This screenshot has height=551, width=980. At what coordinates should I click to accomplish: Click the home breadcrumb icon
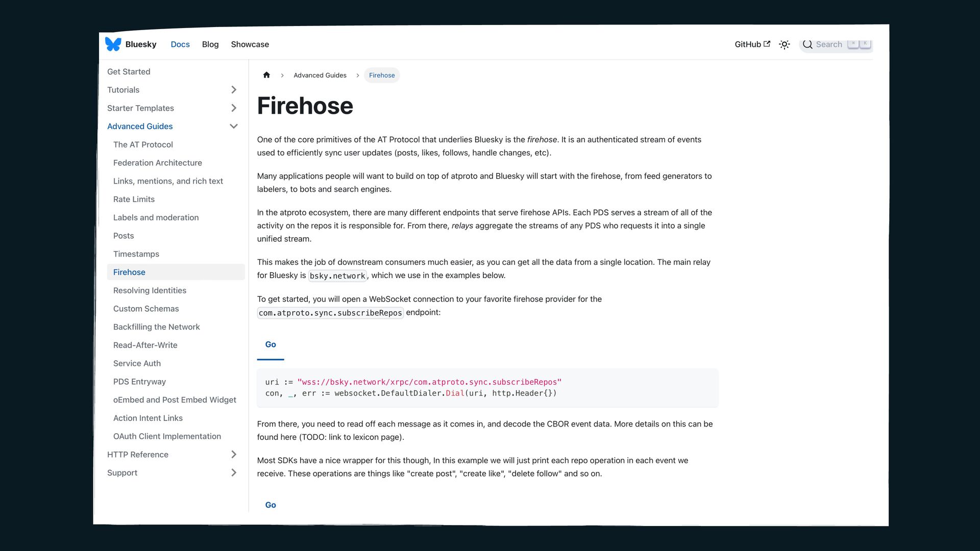tap(266, 76)
